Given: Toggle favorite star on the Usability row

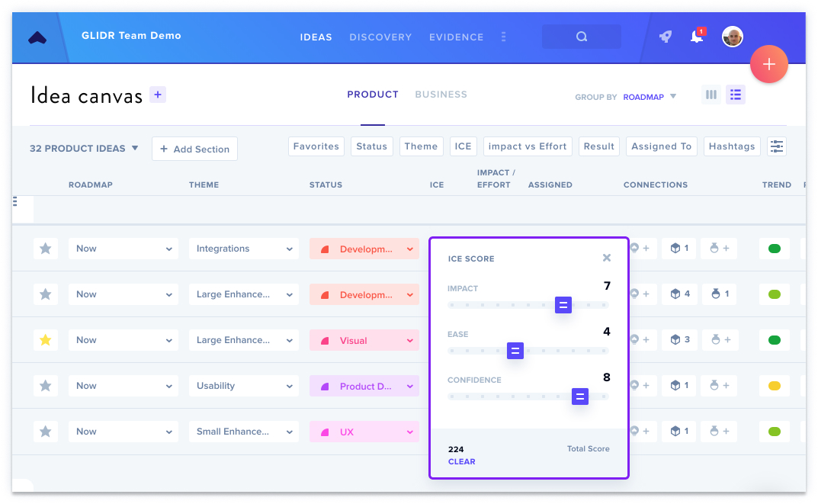Looking at the screenshot, I should (x=46, y=386).
